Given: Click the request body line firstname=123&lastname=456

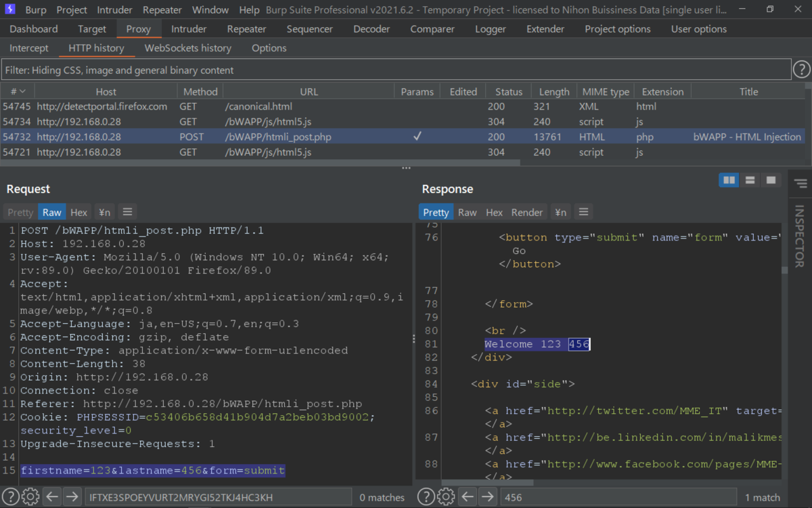Looking at the screenshot, I should 153,471.
